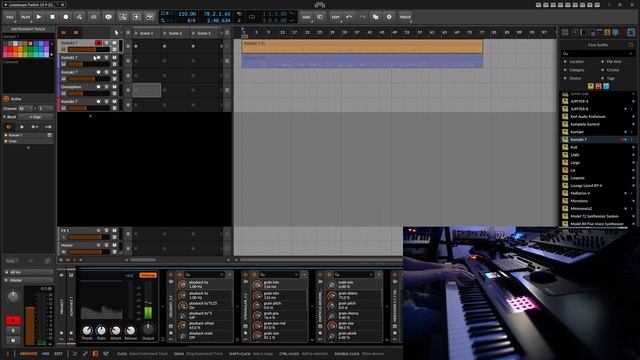Open the EDIT menu in top toolbar
This screenshot has height=360, width=640.
pos(335,17)
